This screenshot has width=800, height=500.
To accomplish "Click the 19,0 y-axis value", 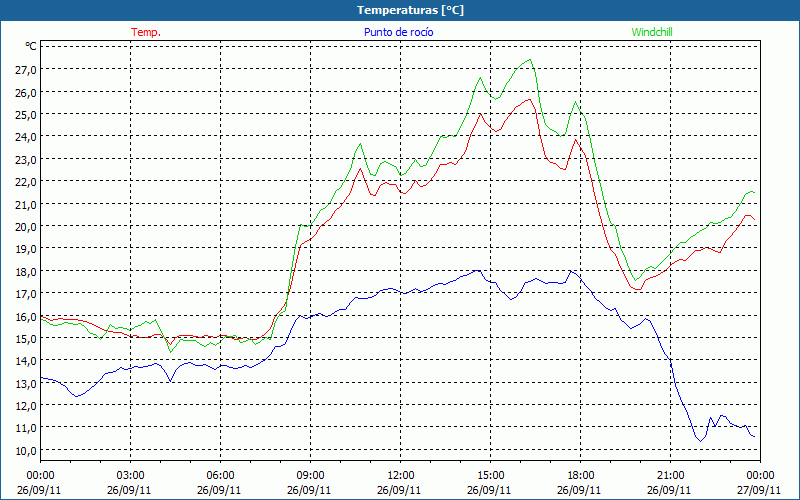I will 26,249.
